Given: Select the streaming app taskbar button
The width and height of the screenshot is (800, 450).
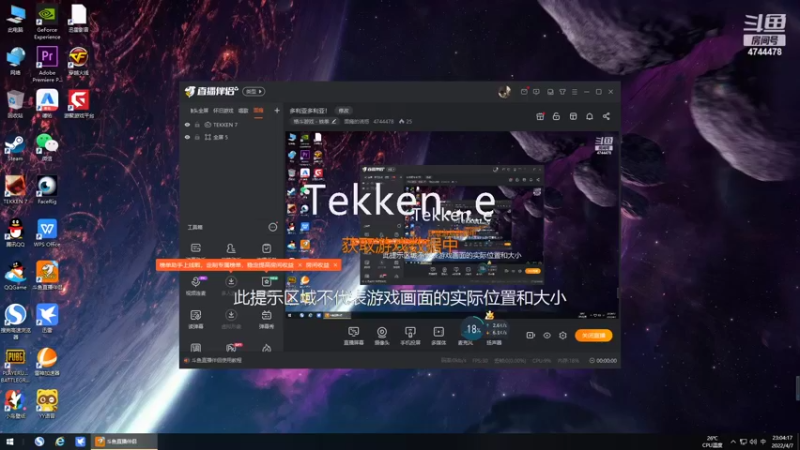Looking at the screenshot, I should click(x=123, y=441).
